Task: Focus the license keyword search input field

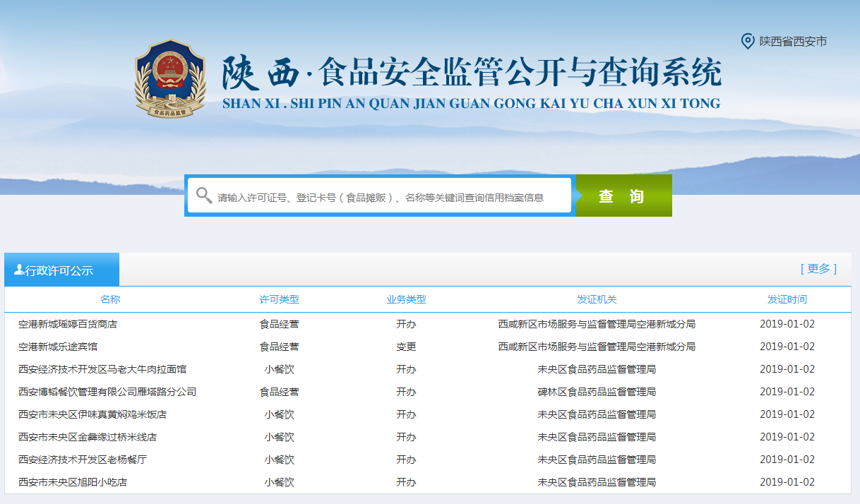Action: [388, 197]
